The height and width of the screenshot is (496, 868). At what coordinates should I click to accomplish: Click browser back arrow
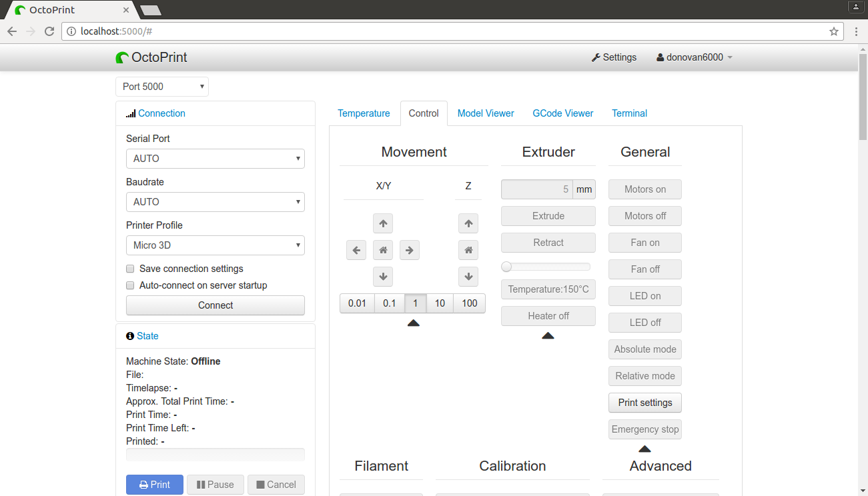tap(12, 31)
